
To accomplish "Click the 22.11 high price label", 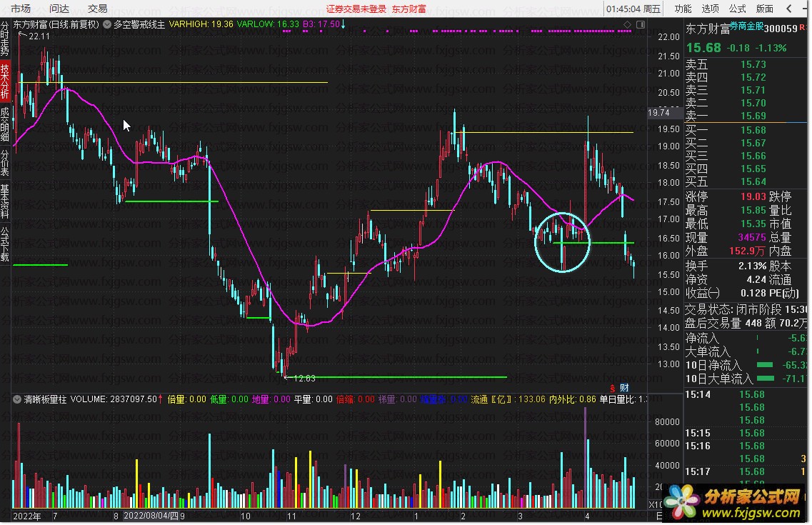I will click(39, 36).
